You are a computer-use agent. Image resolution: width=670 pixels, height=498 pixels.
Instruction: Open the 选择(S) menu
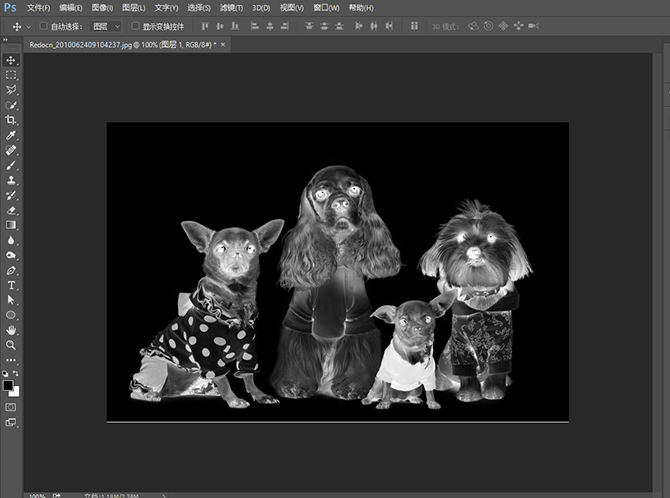[x=199, y=8]
